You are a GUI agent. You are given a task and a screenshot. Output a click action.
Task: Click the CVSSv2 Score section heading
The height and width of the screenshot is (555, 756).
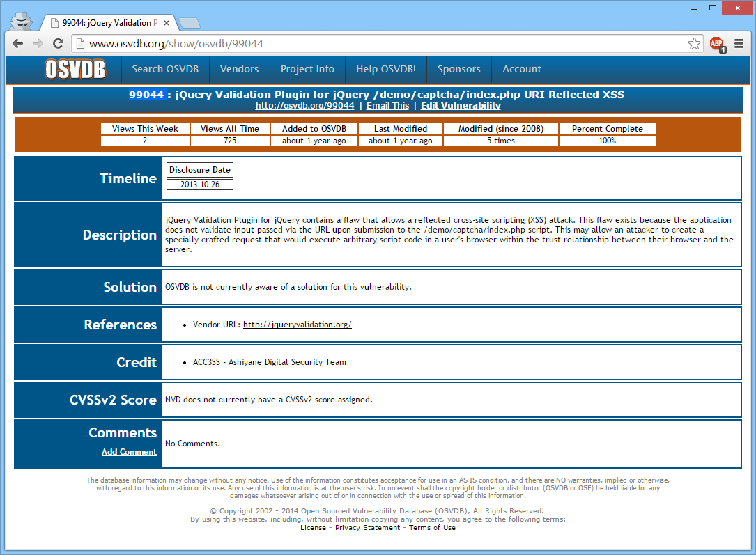[x=114, y=400]
